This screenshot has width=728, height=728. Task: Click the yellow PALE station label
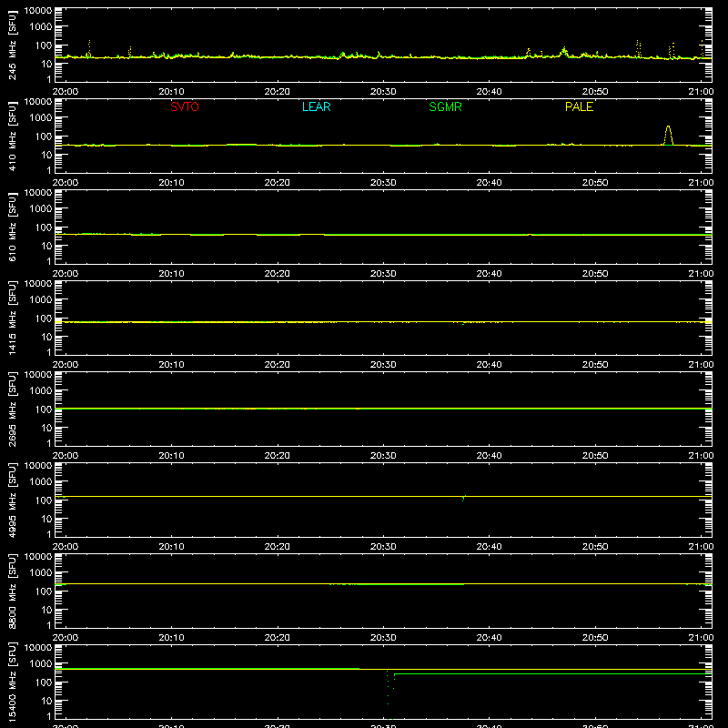pyautogui.click(x=579, y=106)
